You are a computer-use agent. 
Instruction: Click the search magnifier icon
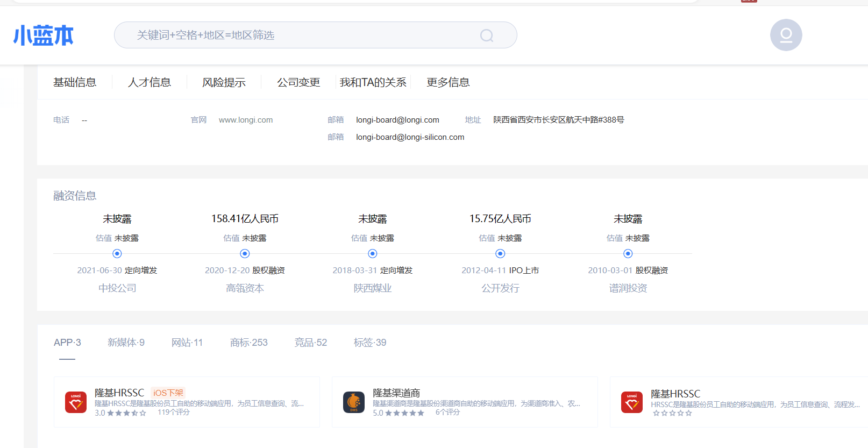click(487, 35)
